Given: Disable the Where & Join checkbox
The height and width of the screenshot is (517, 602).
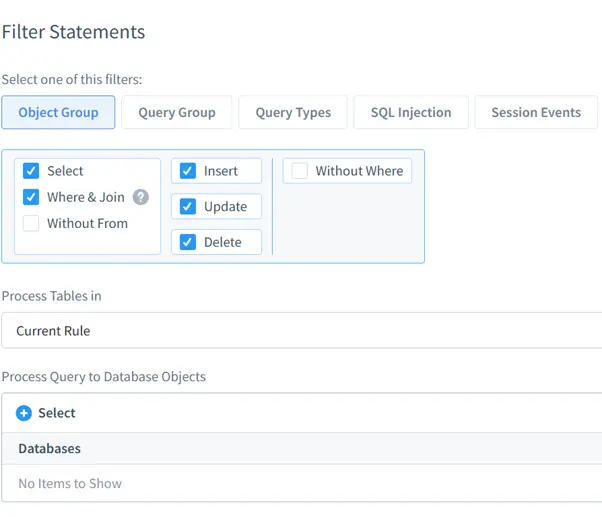Looking at the screenshot, I should (31, 197).
